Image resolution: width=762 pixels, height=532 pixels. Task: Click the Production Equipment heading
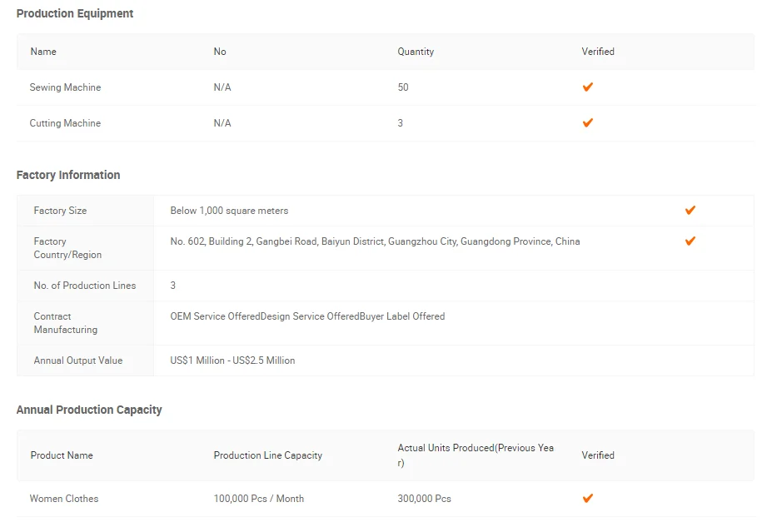coord(75,13)
